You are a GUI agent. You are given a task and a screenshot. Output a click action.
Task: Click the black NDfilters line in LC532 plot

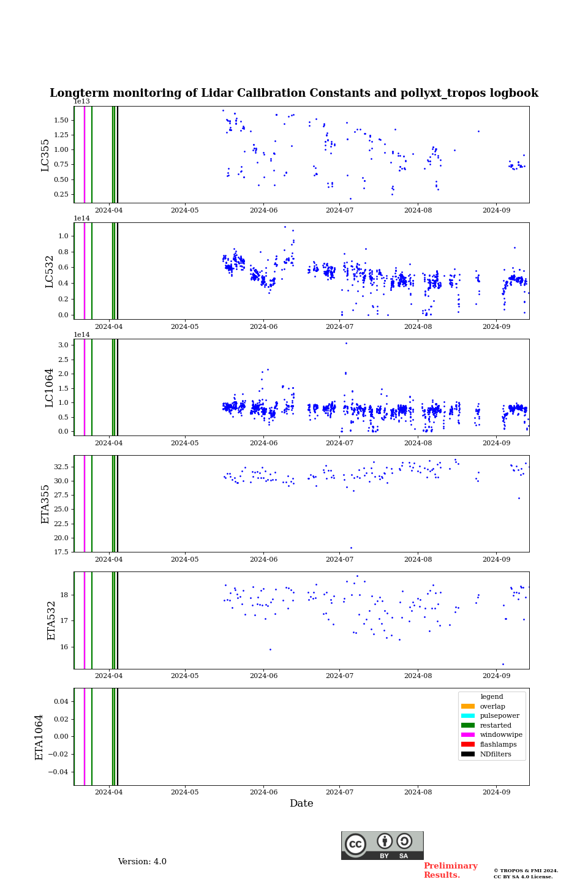tap(117, 271)
